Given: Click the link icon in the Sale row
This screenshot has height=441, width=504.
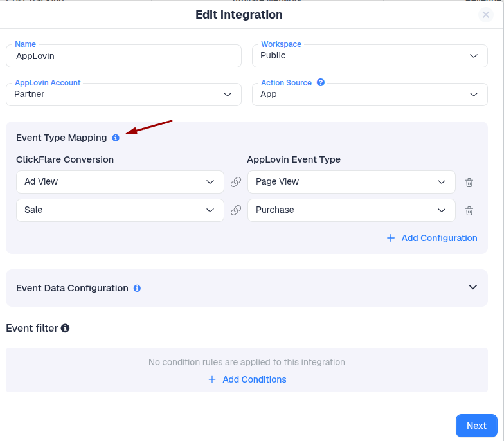Looking at the screenshot, I should [x=236, y=210].
